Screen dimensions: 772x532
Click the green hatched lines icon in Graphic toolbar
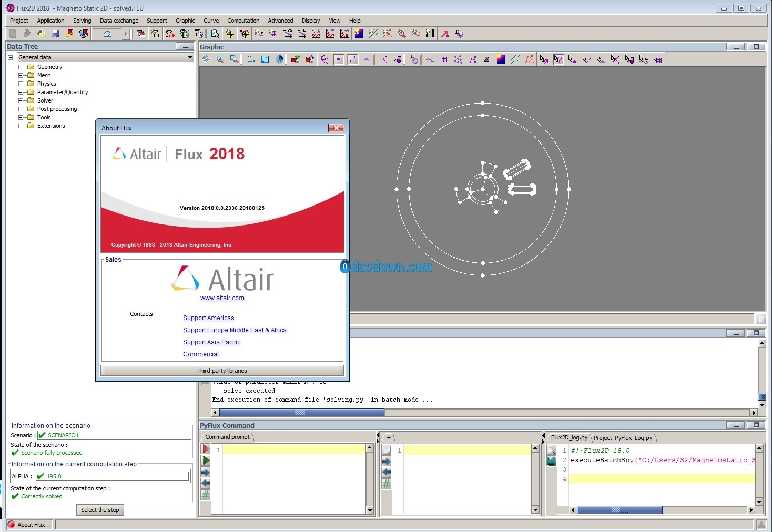click(515, 59)
